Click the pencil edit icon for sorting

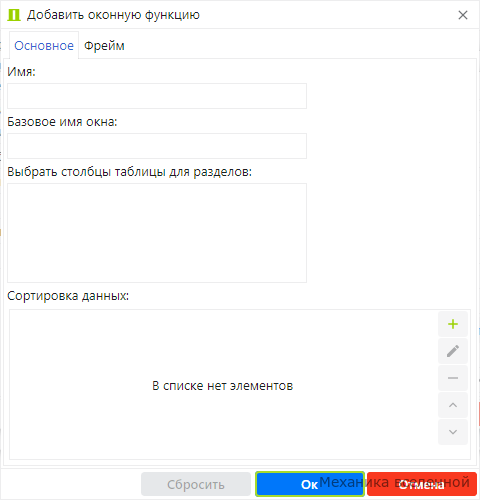(x=453, y=351)
